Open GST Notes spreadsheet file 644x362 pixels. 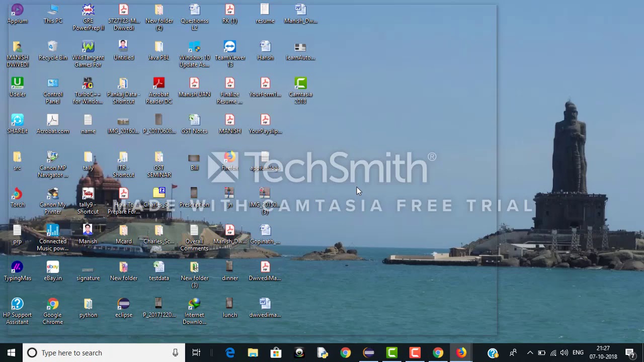click(x=194, y=124)
